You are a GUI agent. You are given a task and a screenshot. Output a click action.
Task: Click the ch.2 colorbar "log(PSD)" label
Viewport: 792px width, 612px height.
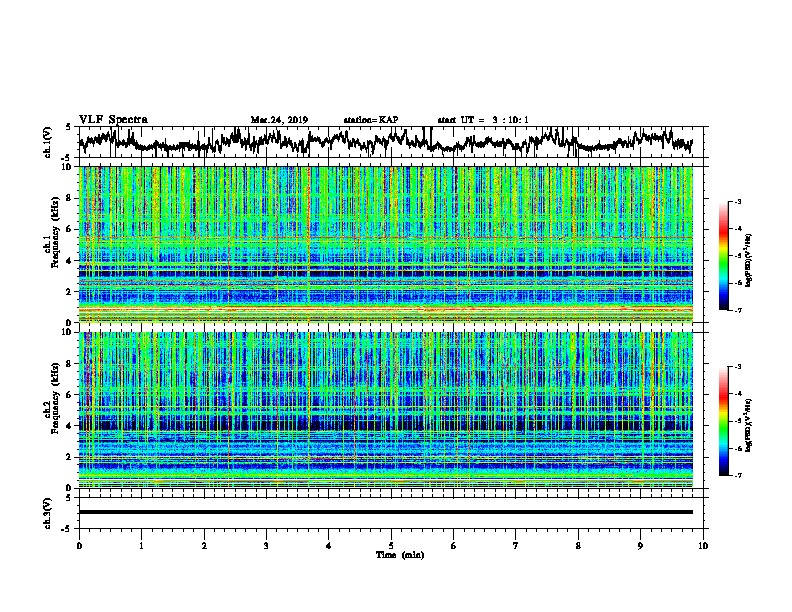749,425
